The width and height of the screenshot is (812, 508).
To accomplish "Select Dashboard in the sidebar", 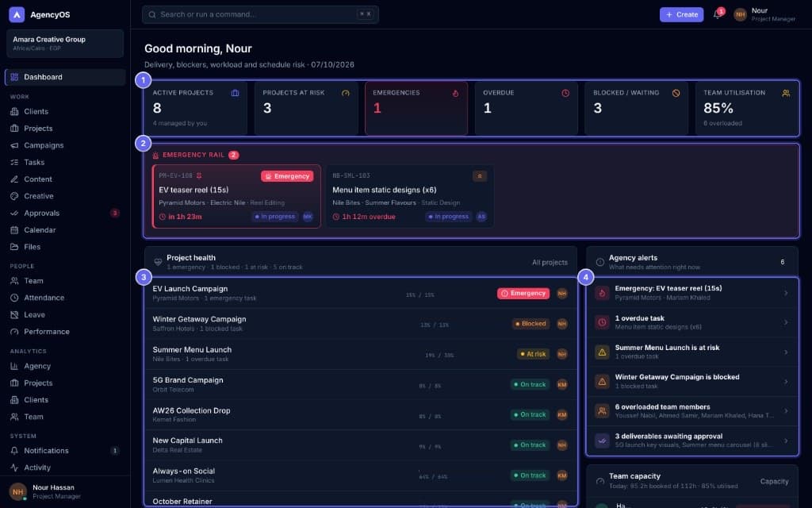I will [65, 77].
